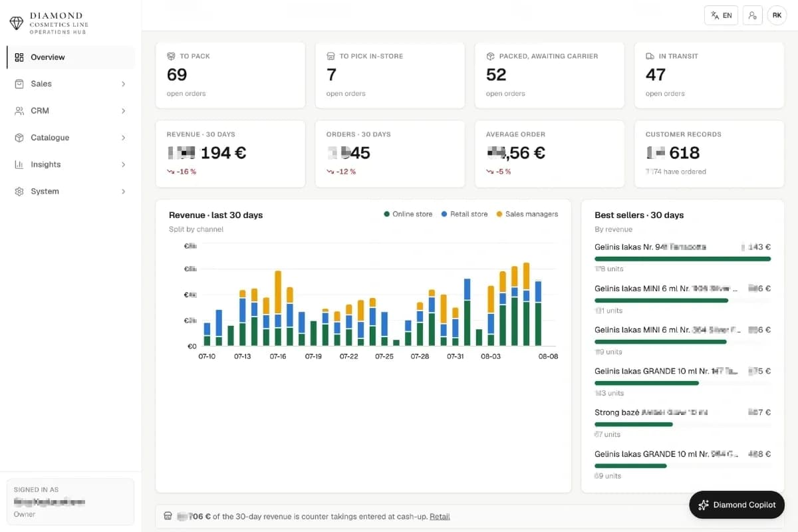Screen dimensions: 798x532
Task: Click the '69' to pack count
Action: [177, 74]
